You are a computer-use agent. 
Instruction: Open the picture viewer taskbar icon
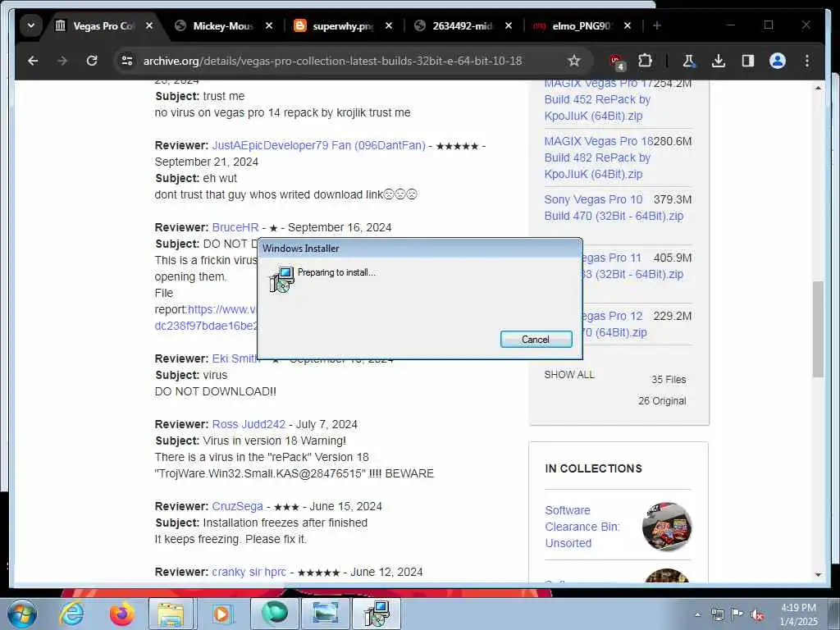[x=326, y=614]
